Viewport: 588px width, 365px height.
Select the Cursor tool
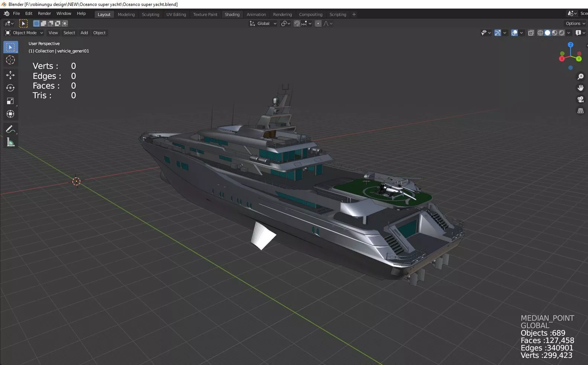(10, 60)
